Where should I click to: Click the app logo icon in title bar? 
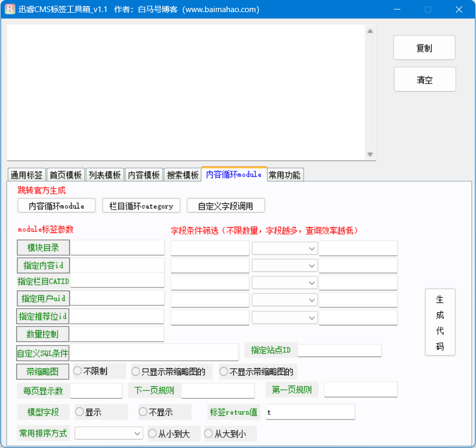10,9
